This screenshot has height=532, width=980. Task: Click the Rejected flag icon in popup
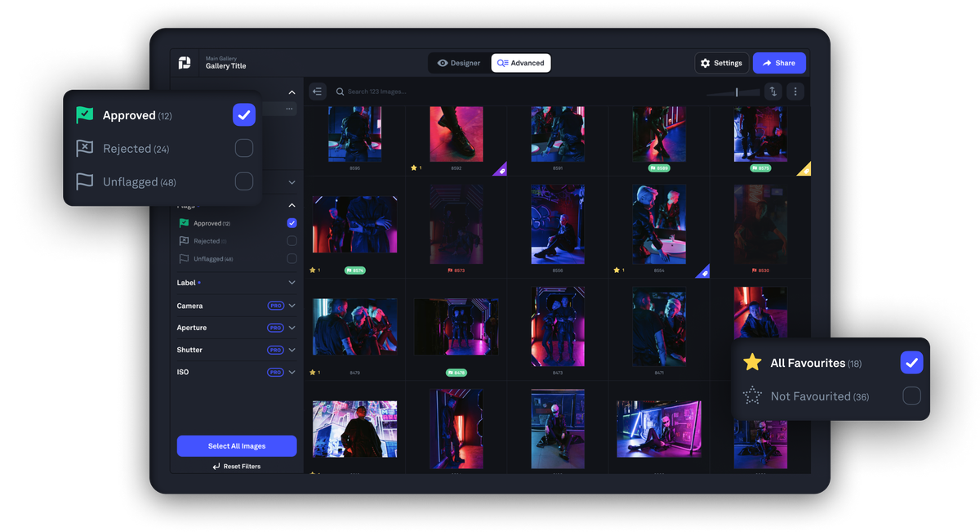click(x=85, y=149)
